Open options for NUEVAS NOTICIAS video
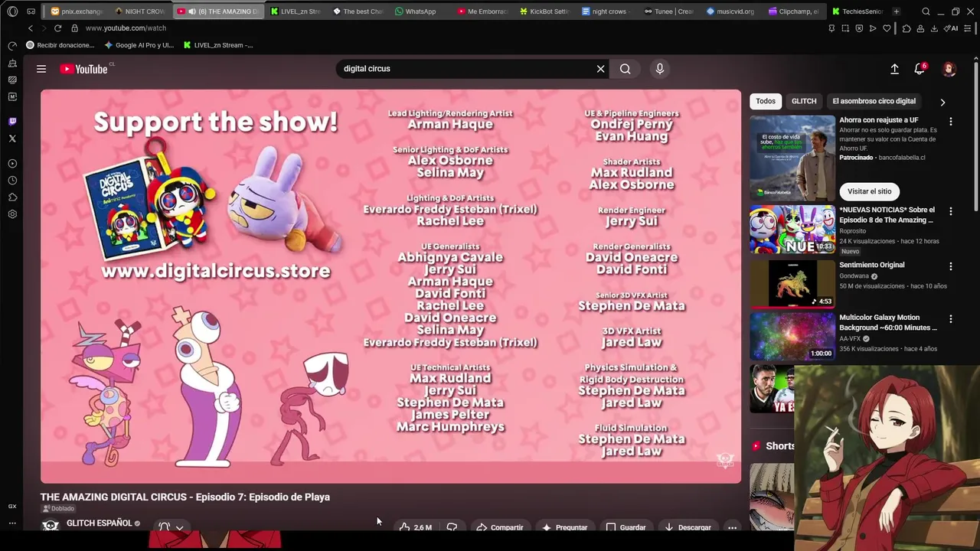The height and width of the screenshot is (551, 980). (951, 211)
